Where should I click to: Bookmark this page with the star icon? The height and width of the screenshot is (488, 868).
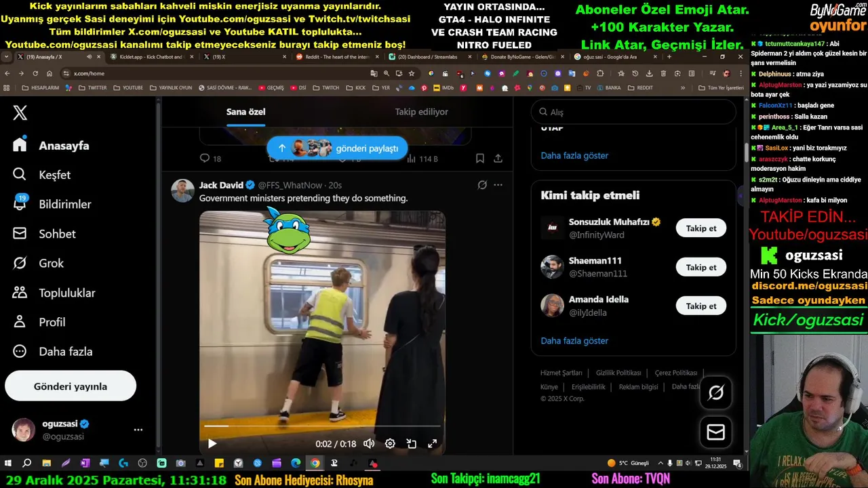[x=411, y=73]
